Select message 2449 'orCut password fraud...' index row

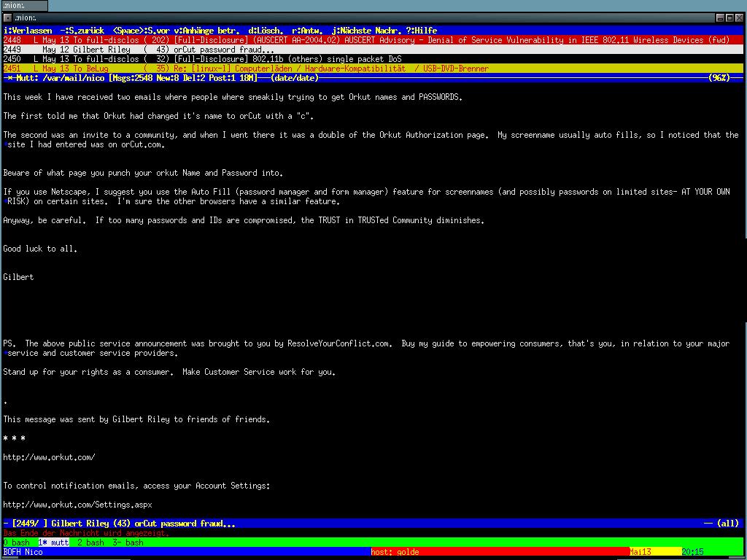373,50
